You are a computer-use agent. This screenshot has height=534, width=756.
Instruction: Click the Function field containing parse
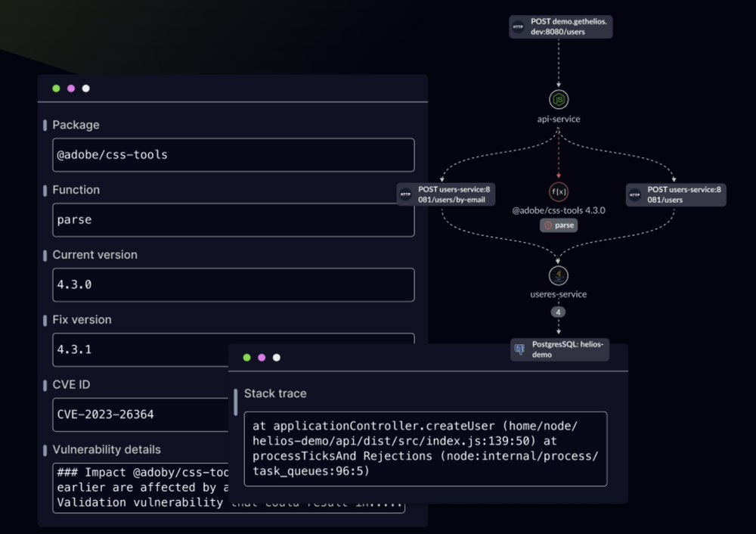tap(234, 220)
